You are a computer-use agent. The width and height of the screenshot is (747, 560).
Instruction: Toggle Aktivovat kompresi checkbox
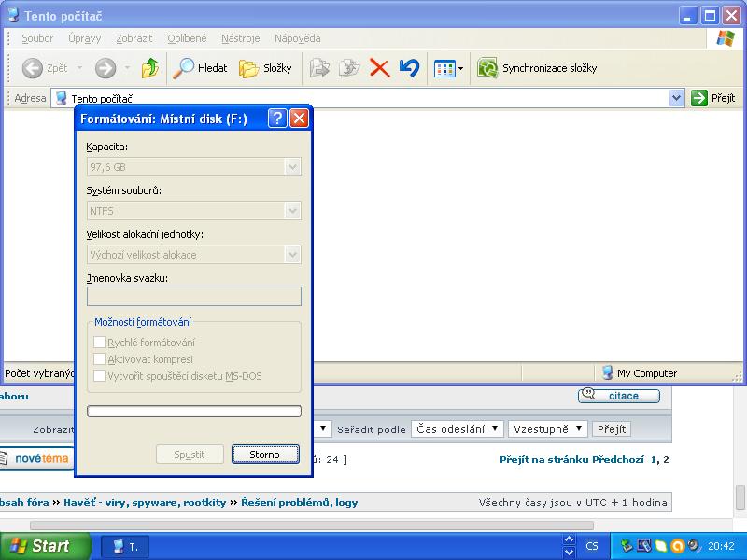pyautogui.click(x=100, y=359)
